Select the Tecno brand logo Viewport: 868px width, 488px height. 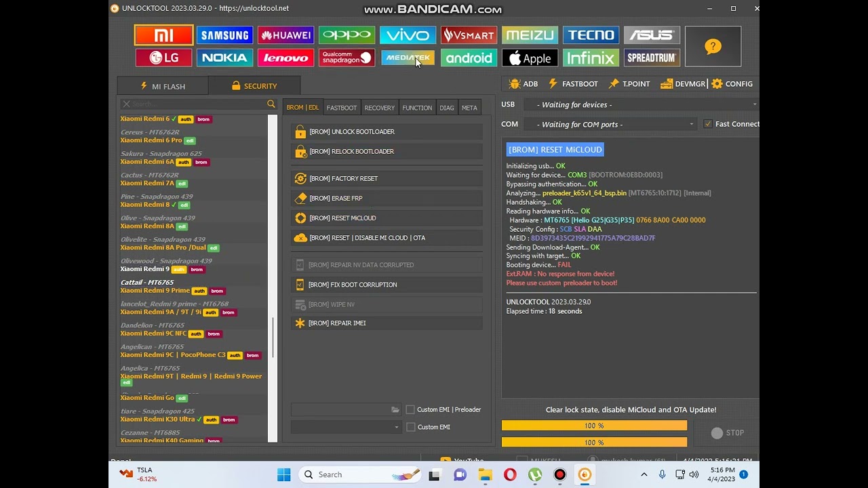pos(591,35)
